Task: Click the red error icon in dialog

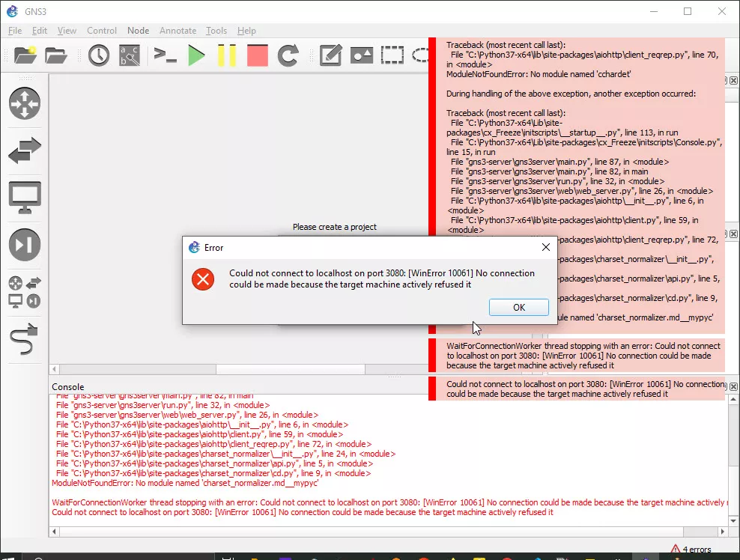Action: pos(203,279)
